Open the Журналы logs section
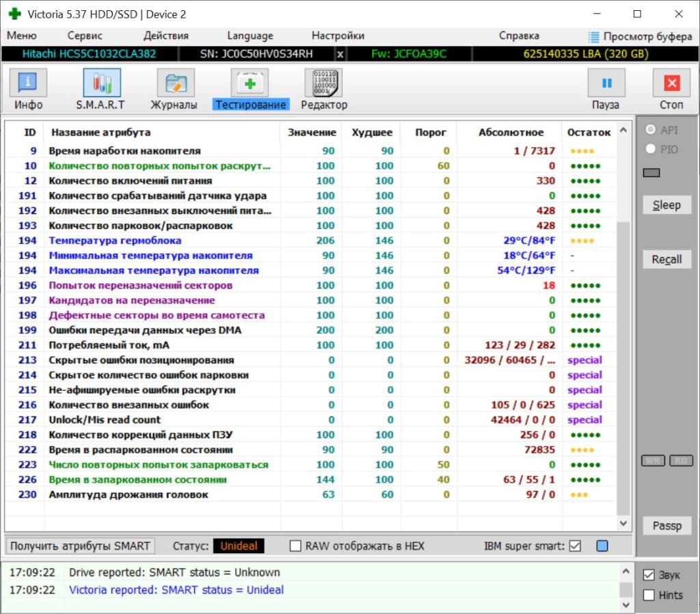 pyautogui.click(x=174, y=90)
